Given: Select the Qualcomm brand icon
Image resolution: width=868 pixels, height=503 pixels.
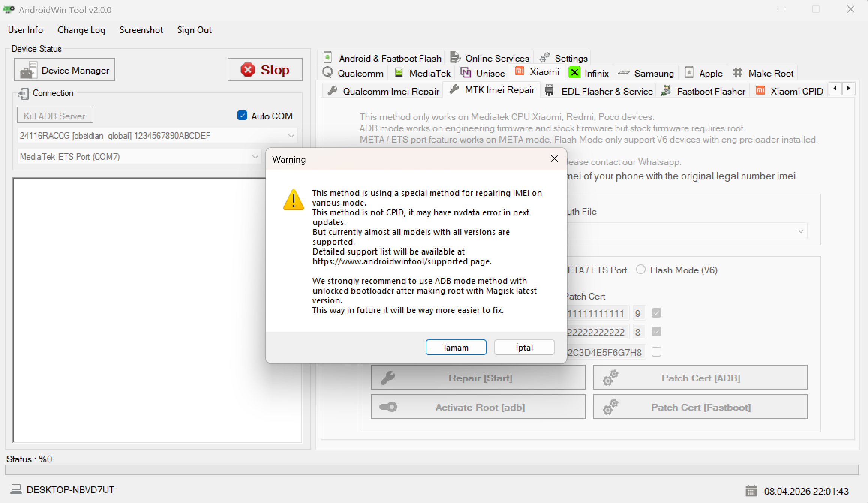Looking at the screenshot, I should pos(327,72).
